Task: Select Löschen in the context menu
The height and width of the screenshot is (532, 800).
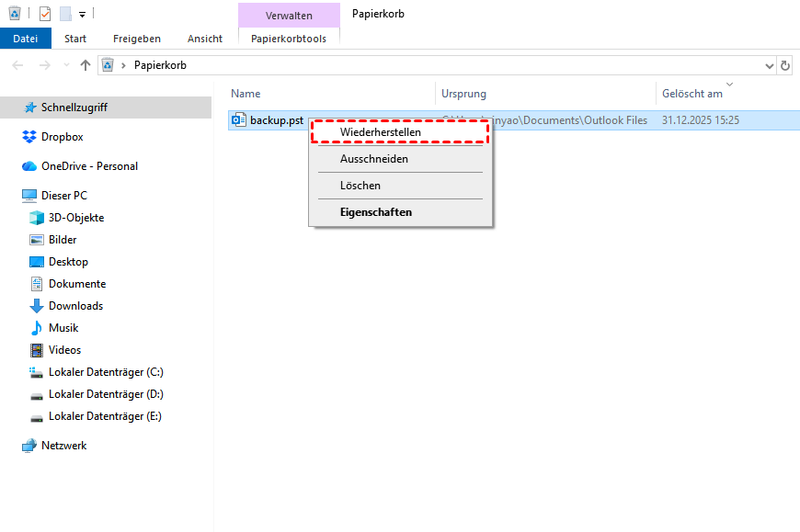Action: point(360,186)
